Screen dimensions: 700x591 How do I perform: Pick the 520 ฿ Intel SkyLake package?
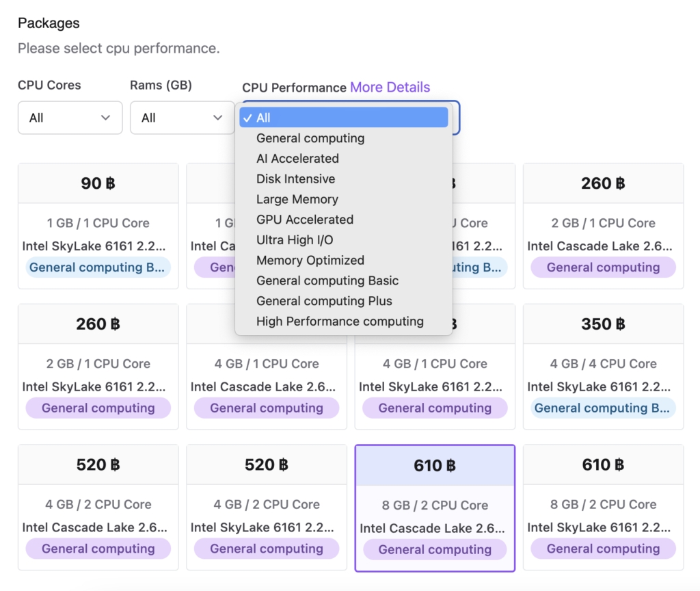[266, 507]
